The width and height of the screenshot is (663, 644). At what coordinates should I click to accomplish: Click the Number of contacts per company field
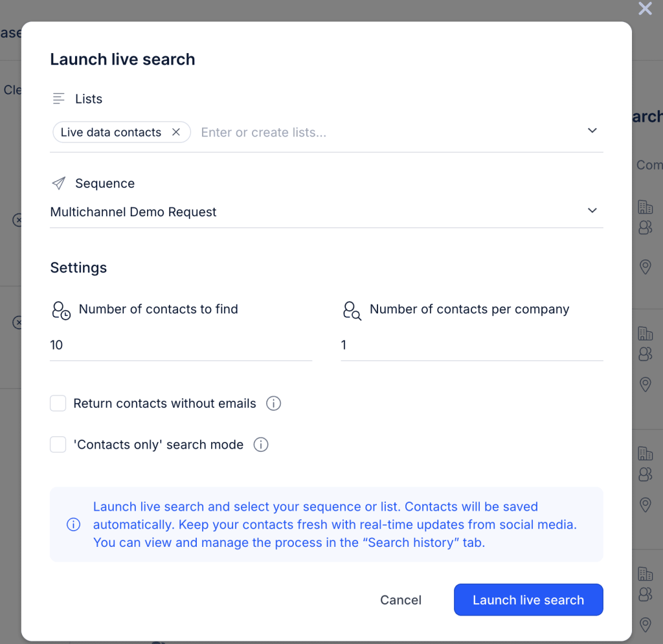point(471,345)
